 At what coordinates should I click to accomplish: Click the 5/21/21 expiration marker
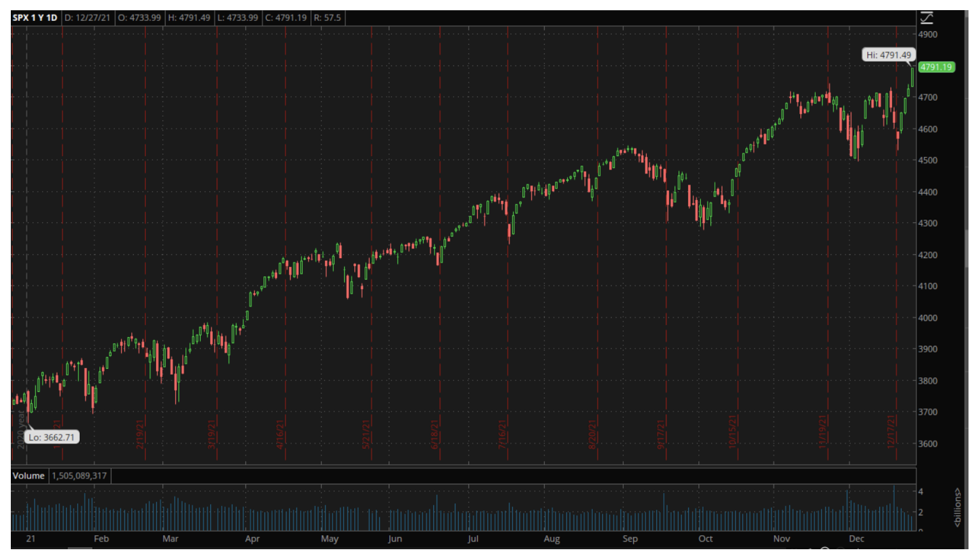click(x=366, y=434)
